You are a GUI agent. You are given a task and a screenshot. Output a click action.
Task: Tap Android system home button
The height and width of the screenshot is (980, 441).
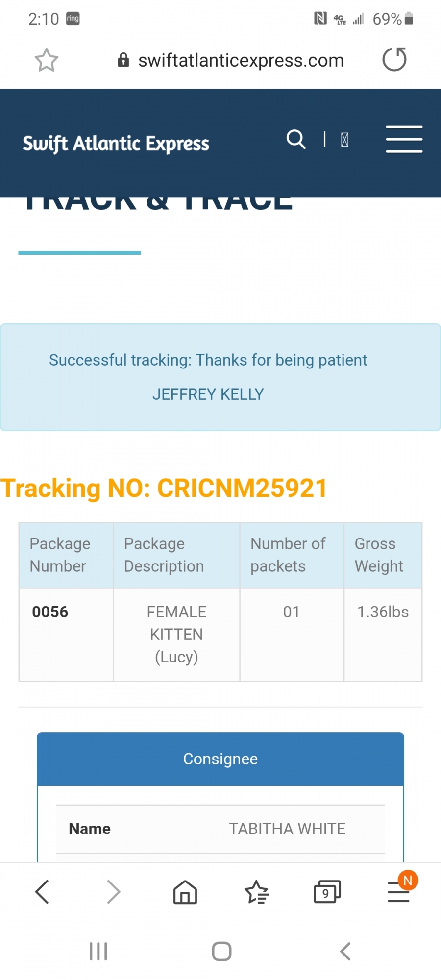[x=221, y=952]
